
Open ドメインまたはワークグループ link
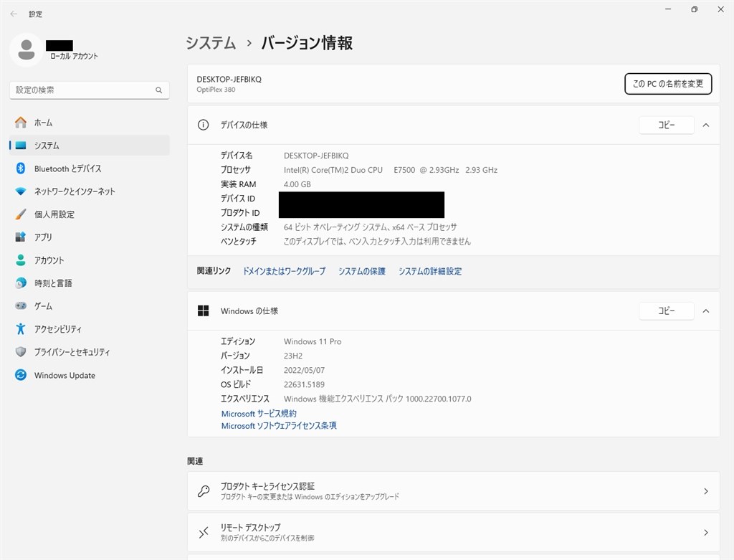tap(284, 271)
